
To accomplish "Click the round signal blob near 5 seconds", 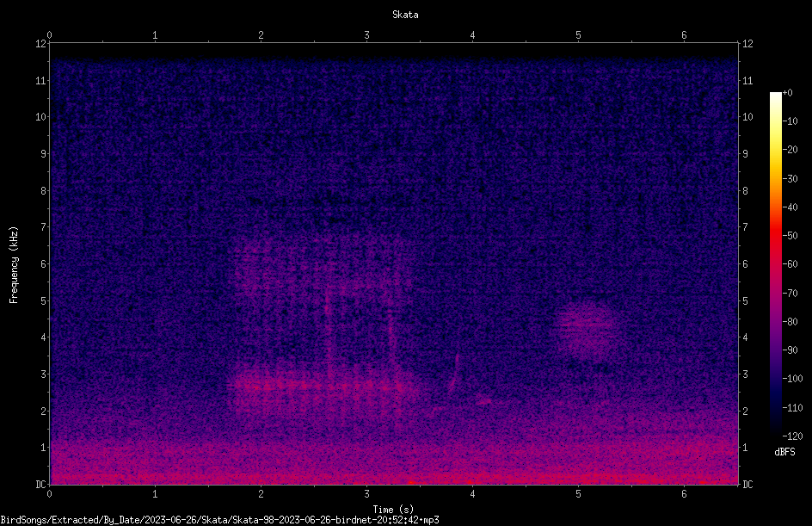I will [587, 330].
